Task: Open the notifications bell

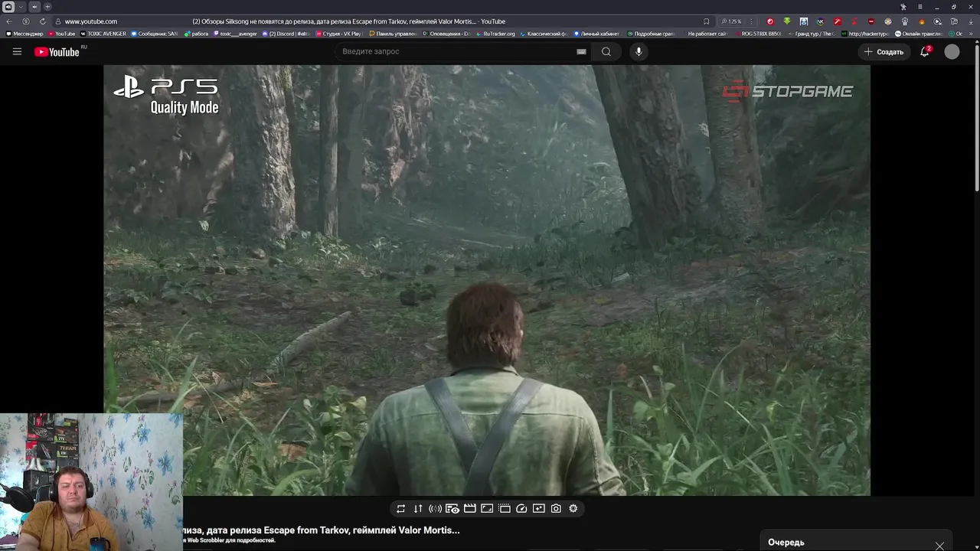Action: click(x=925, y=51)
